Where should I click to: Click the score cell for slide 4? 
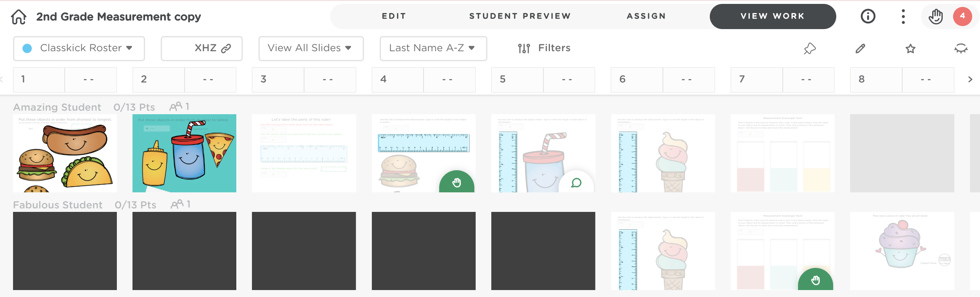coord(450,79)
